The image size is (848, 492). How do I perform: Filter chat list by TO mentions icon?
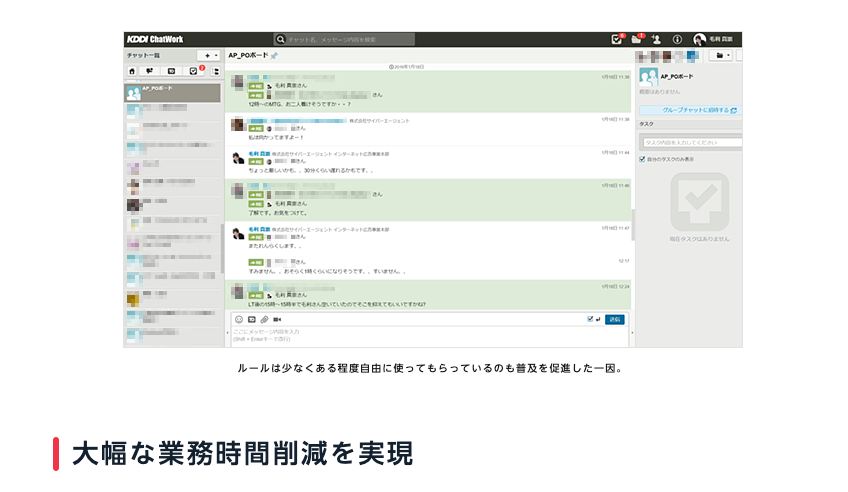click(171, 71)
